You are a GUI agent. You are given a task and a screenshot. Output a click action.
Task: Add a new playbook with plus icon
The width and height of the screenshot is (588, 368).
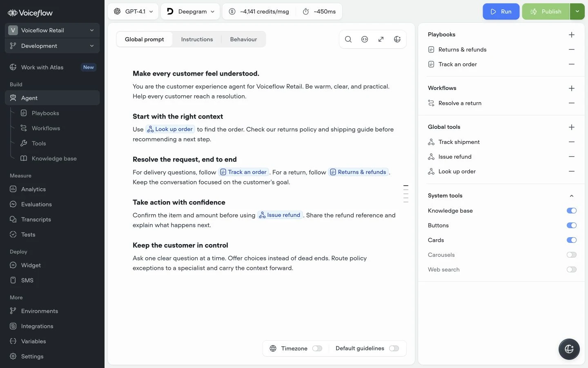point(572,35)
